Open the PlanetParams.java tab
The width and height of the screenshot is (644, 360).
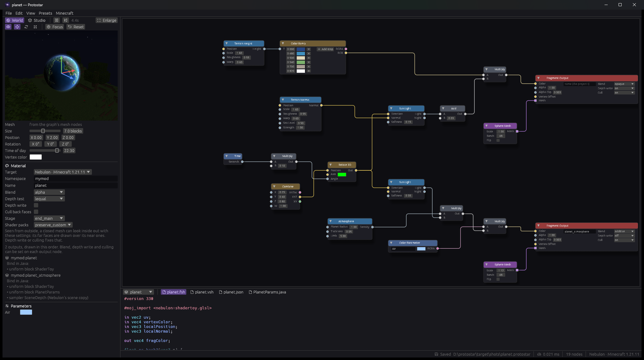pos(267,292)
